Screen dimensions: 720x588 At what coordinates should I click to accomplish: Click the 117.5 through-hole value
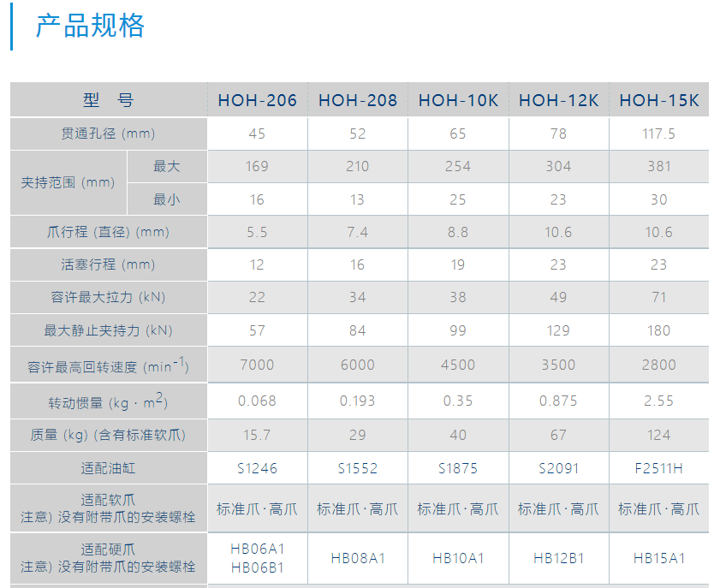658,134
